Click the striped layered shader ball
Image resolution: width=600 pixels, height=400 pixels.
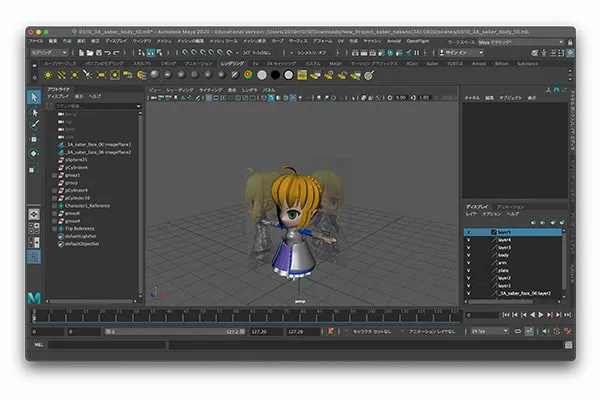click(235, 75)
